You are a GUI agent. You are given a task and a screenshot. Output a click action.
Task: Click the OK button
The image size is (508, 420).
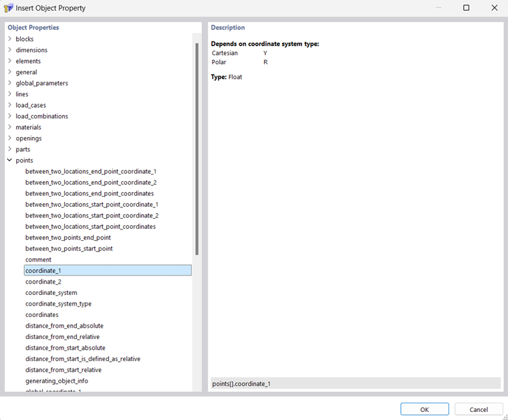(x=424, y=409)
